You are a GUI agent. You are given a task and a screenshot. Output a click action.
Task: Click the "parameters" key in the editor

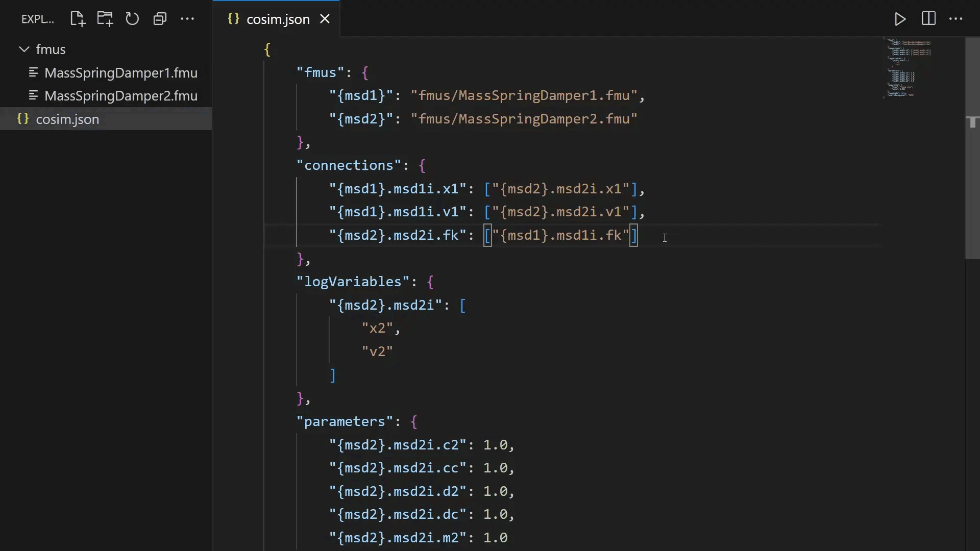tap(345, 422)
